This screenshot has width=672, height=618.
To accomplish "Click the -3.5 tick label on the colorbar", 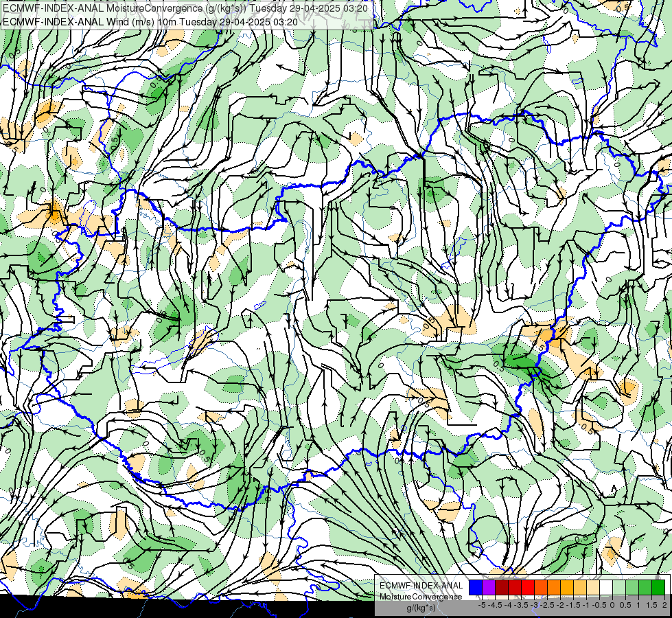I will click(521, 605).
